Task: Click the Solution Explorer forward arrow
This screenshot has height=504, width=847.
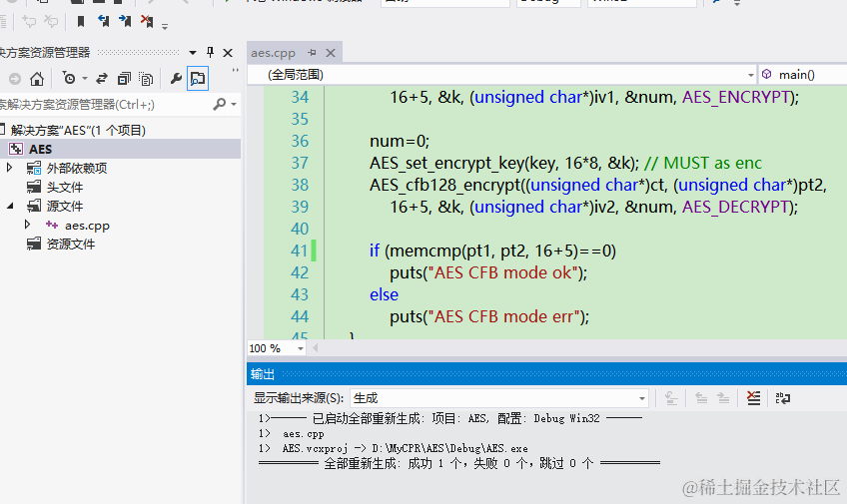Action: tap(15, 79)
